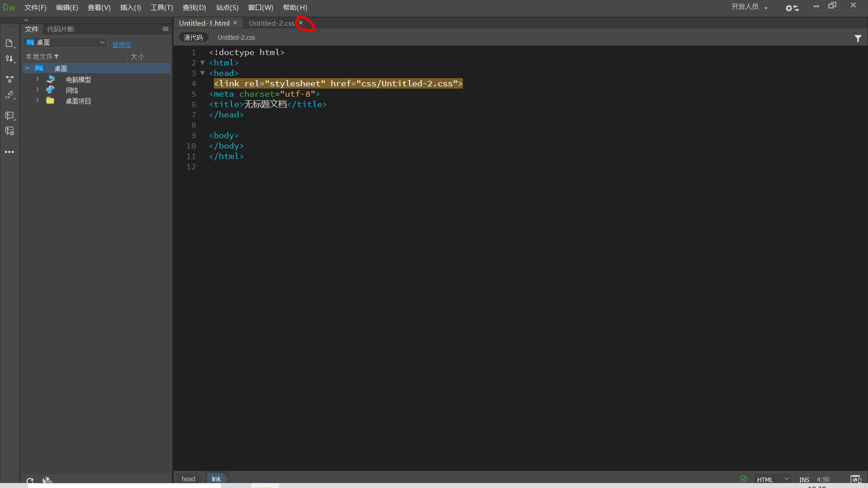This screenshot has width=868, height=488.
Task: Click the link stylesheet code line
Action: (338, 84)
